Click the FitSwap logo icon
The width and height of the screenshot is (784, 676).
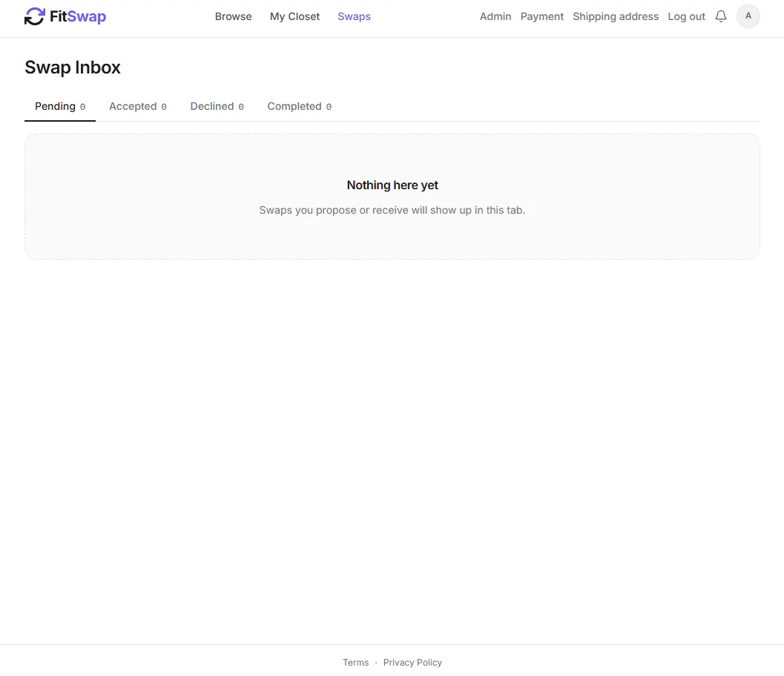point(35,16)
